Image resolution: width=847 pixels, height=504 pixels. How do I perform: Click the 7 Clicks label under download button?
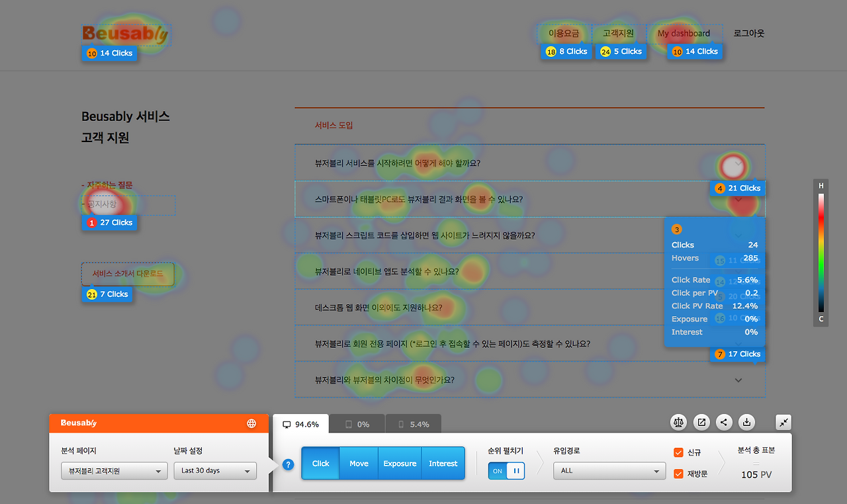pos(107,294)
